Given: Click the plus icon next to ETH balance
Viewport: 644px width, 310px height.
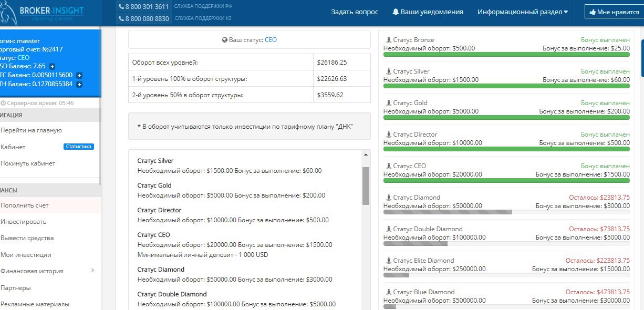Looking at the screenshot, I should click(79, 84).
